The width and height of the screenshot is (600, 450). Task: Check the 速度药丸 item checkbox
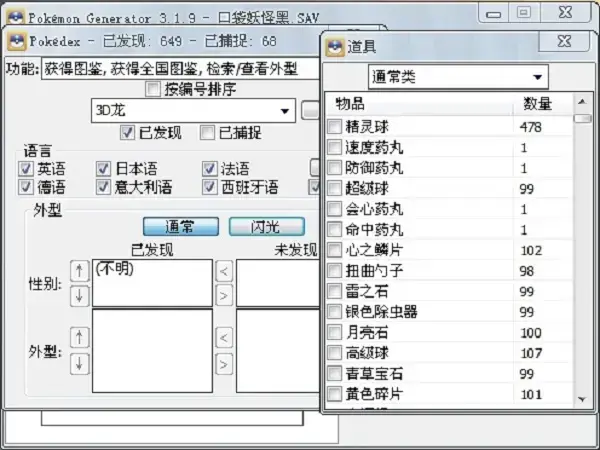(x=334, y=147)
